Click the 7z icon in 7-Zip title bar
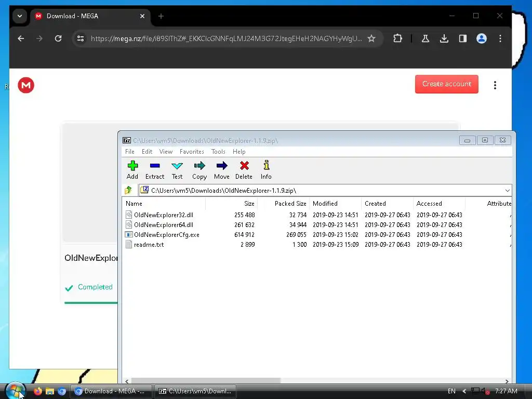532x399 pixels. [x=127, y=140]
